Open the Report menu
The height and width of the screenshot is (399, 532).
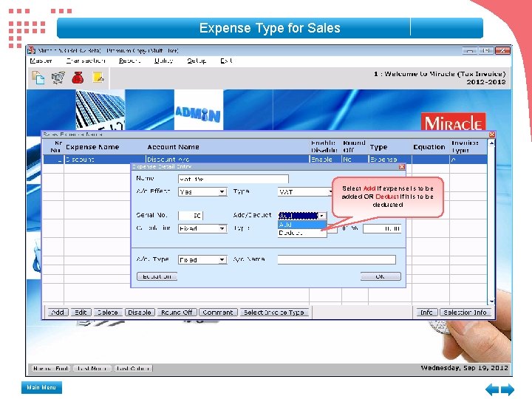(129, 61)
